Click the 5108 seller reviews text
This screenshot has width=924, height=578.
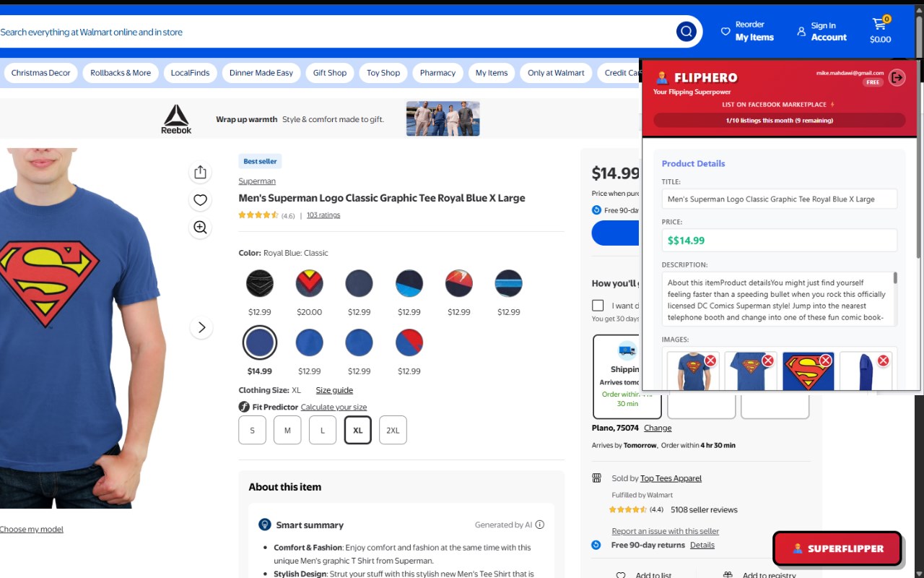(704, 510)
